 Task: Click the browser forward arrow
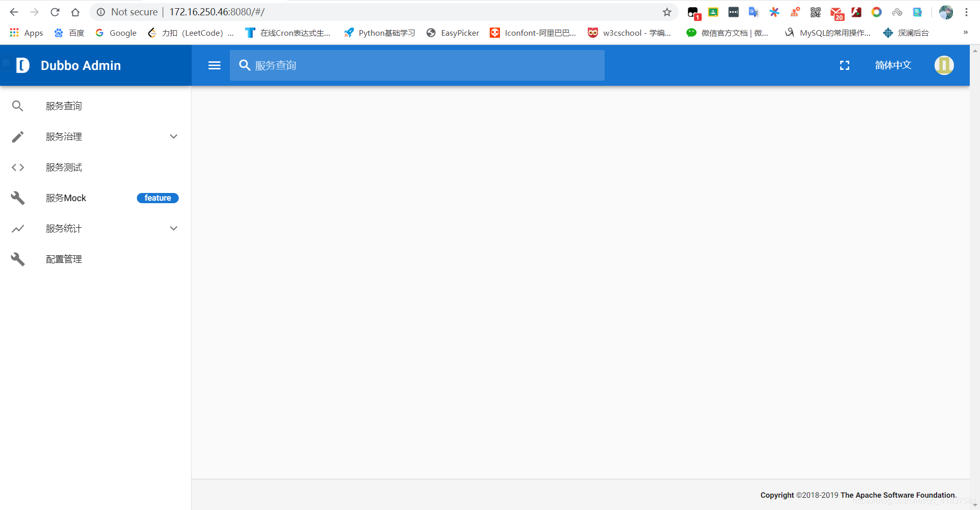(x=34, y=12)
